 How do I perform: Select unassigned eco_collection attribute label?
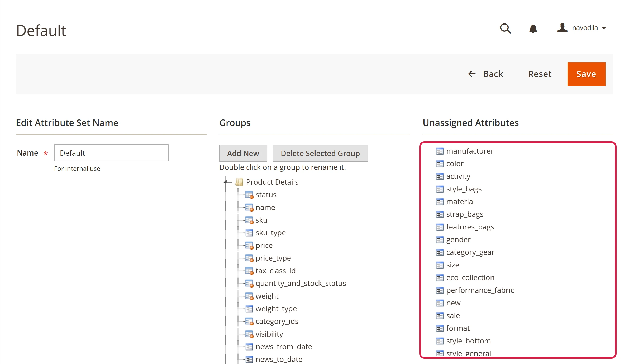click(470, 278)
